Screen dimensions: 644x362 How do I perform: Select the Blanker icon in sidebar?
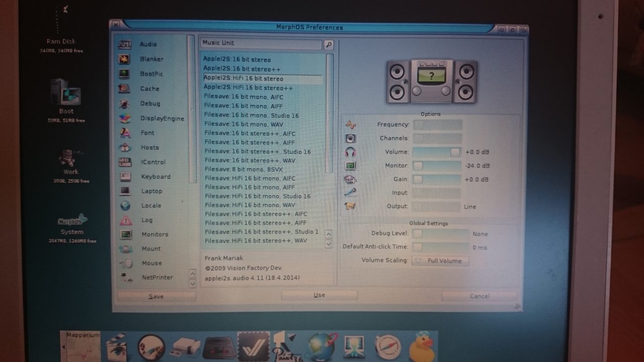coord(124,59)
